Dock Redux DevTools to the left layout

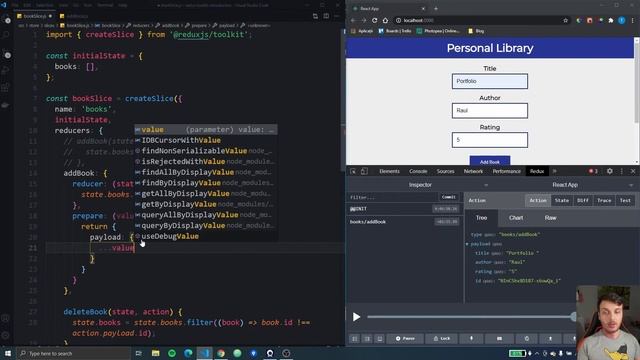(x=355, y=338)
